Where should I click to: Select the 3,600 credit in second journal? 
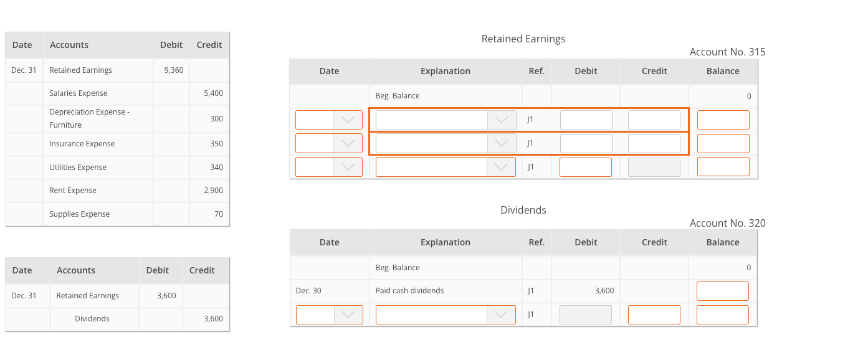[213, 319]
